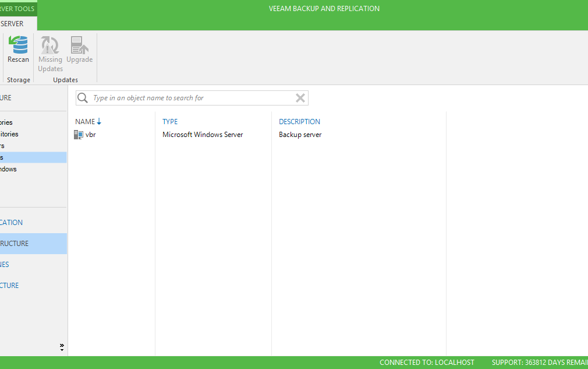Click the Support days remaining status text

tap(540, 363)
